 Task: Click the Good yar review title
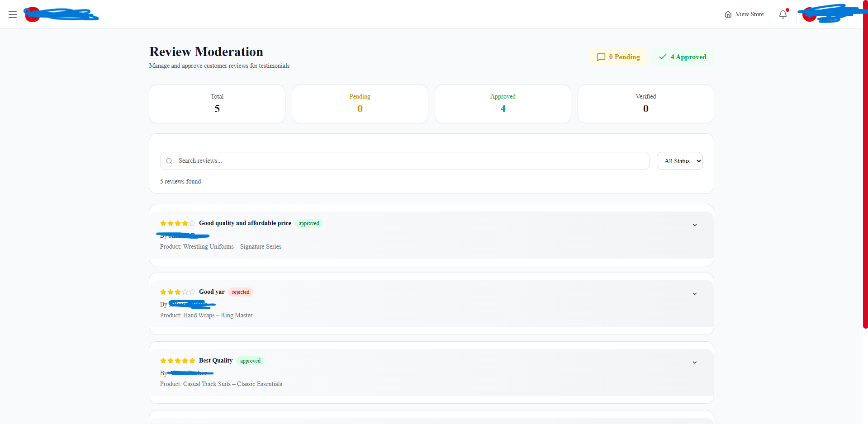click(212, 292)
